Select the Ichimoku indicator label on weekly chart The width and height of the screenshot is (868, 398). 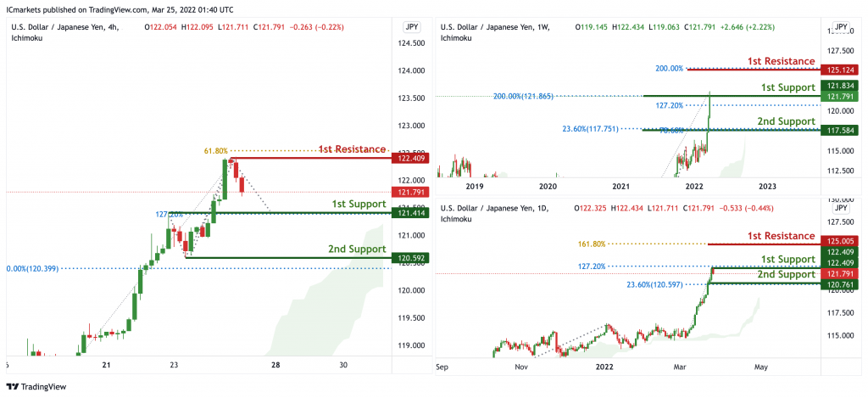tap(457, 38)
